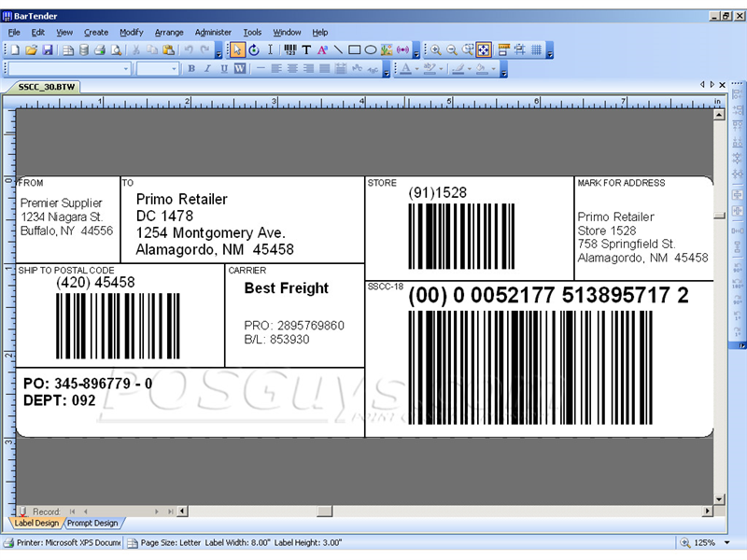
Task: Open the font size dropdown
Action: point(174,69)
